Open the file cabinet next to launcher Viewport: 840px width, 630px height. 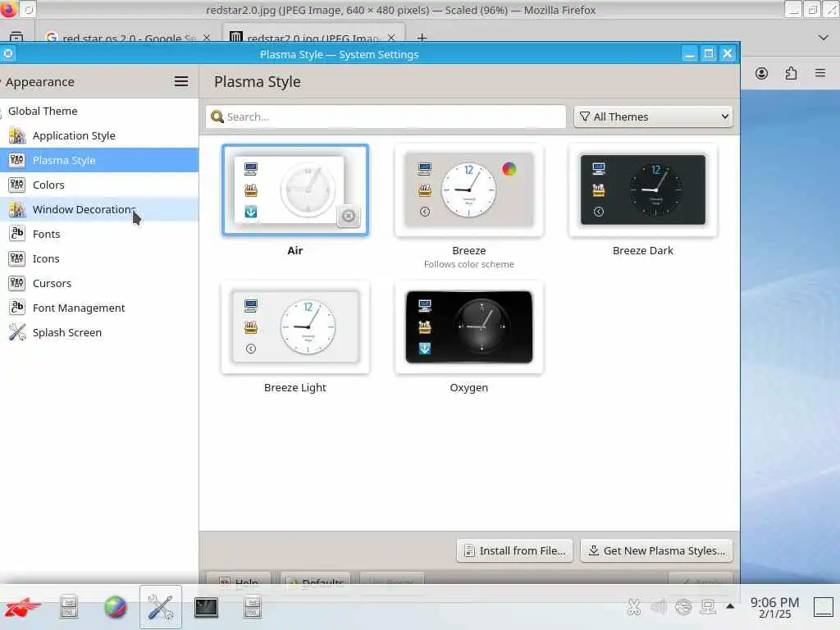(x=69, y=608)
